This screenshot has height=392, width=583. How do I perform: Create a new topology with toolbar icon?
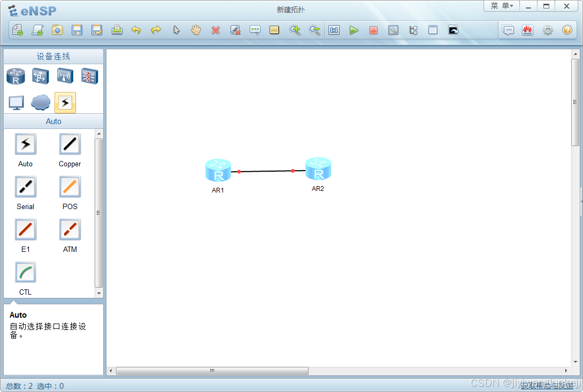18,30
